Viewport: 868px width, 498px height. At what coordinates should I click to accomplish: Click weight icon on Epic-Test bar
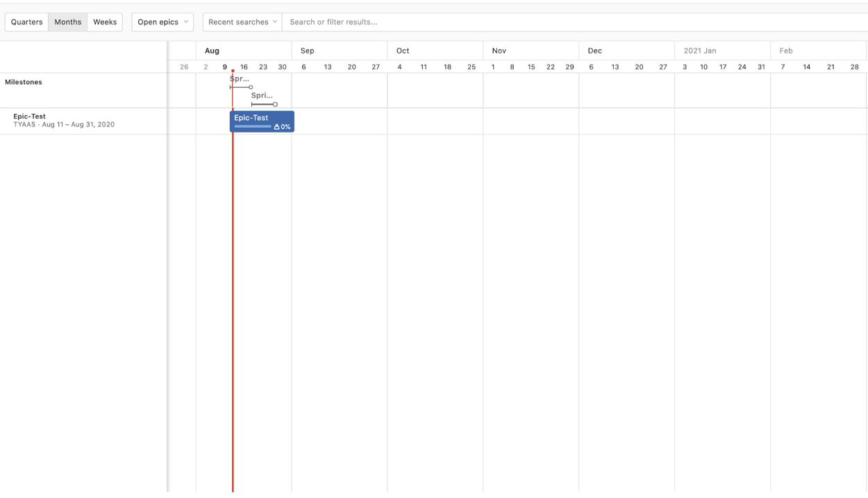point(276,127)
